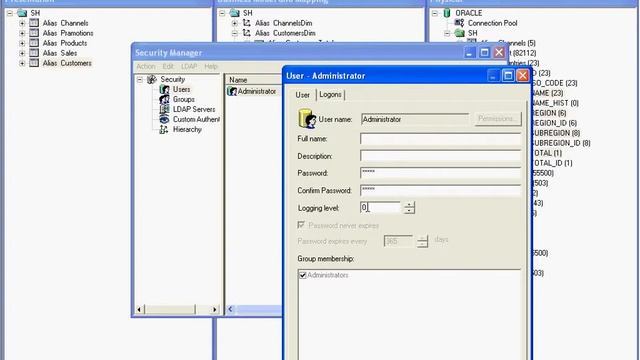Click the User name field
640x360 pixels.
[415, 119]
